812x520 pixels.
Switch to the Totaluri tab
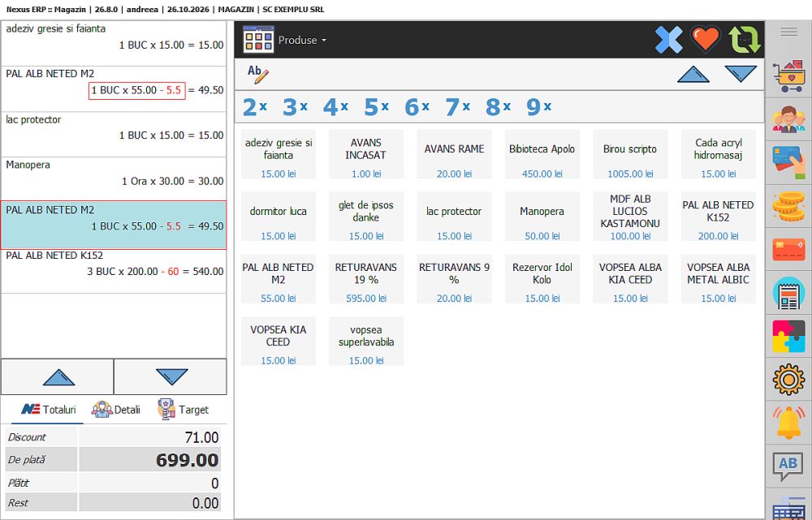(48, 410)
